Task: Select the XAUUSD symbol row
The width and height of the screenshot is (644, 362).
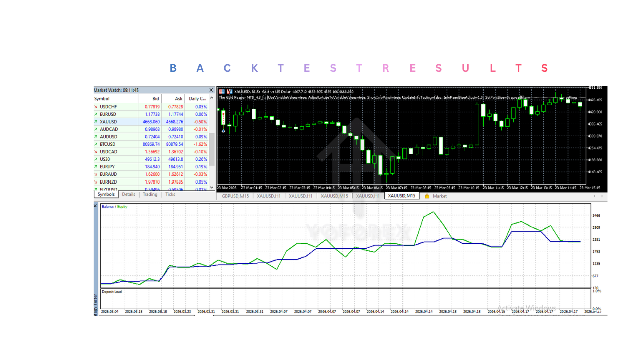Action: (151, 122)
